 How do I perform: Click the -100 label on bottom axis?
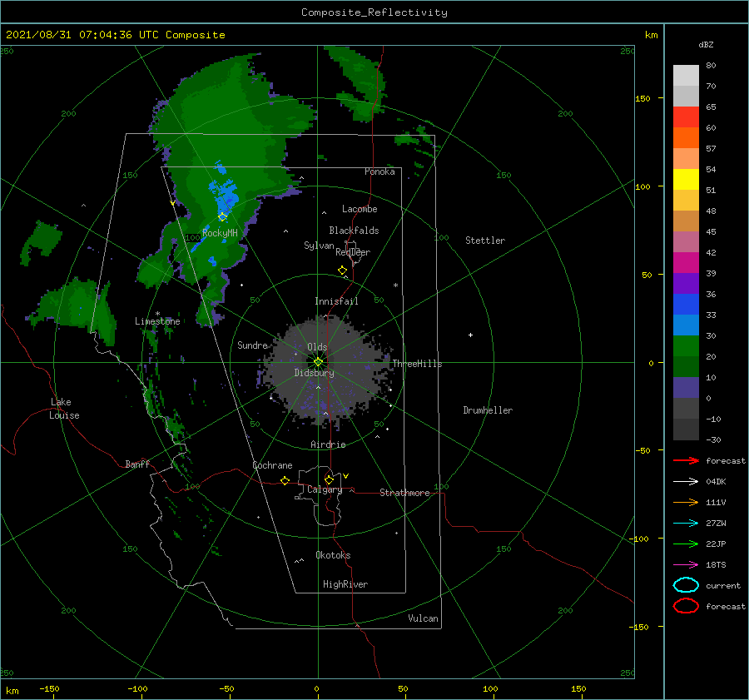click(137, 688)
